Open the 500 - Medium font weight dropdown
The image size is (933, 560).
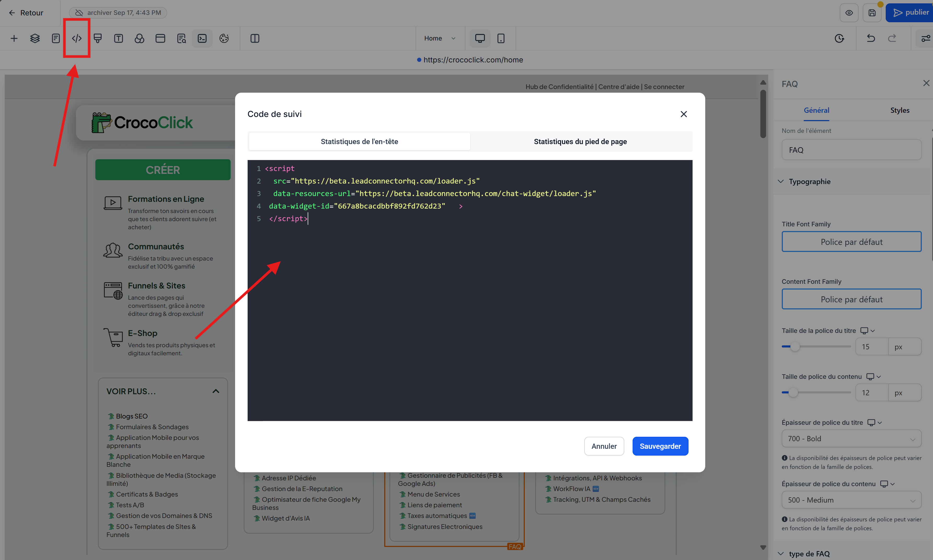[x=852, y=500]
